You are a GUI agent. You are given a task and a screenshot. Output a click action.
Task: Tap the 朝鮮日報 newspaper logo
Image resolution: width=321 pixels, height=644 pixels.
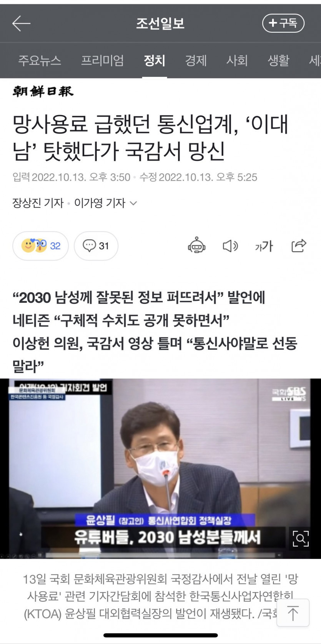[x=43, y=92]
